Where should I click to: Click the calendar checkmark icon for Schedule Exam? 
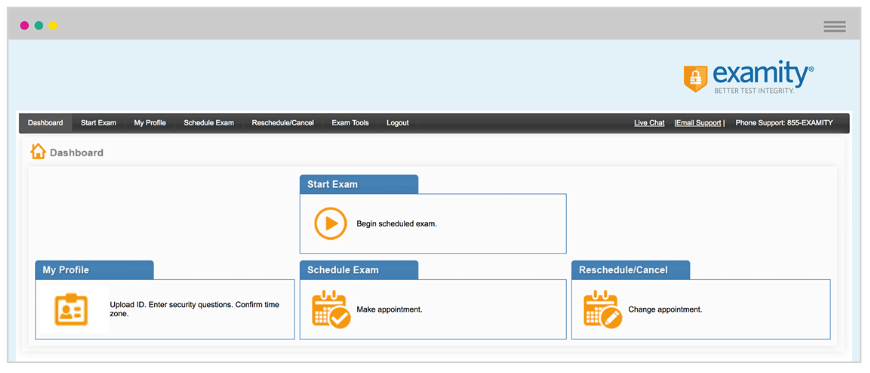(331, 309)
